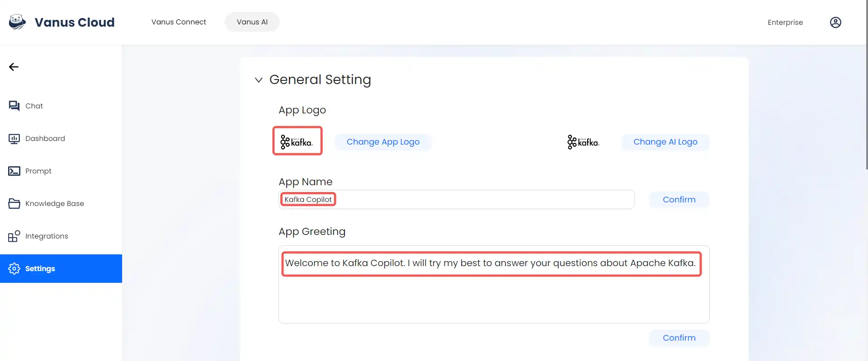Open Integrations from the sidebar
Image resolution: width=868 pixels, height=361 pixels.
[x=61, y=236]
